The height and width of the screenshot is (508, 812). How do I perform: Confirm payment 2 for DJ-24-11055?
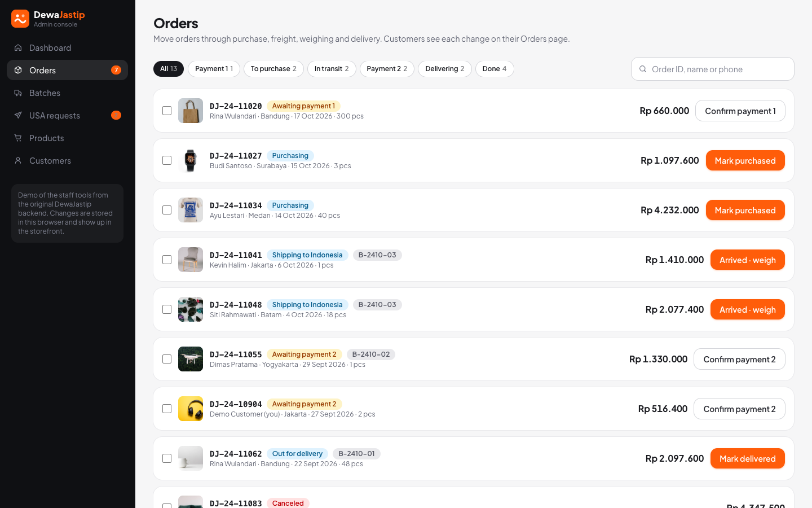[x=739, y=359]
